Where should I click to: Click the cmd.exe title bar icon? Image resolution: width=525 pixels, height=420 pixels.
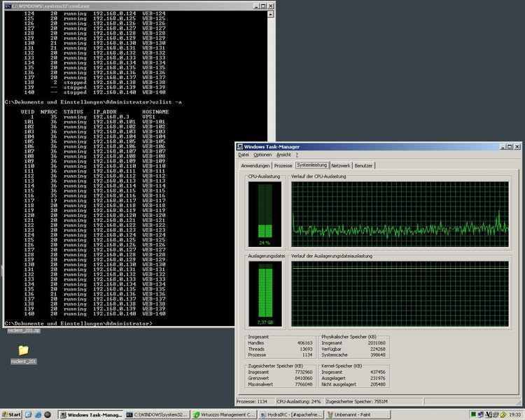tap(5, 5)
